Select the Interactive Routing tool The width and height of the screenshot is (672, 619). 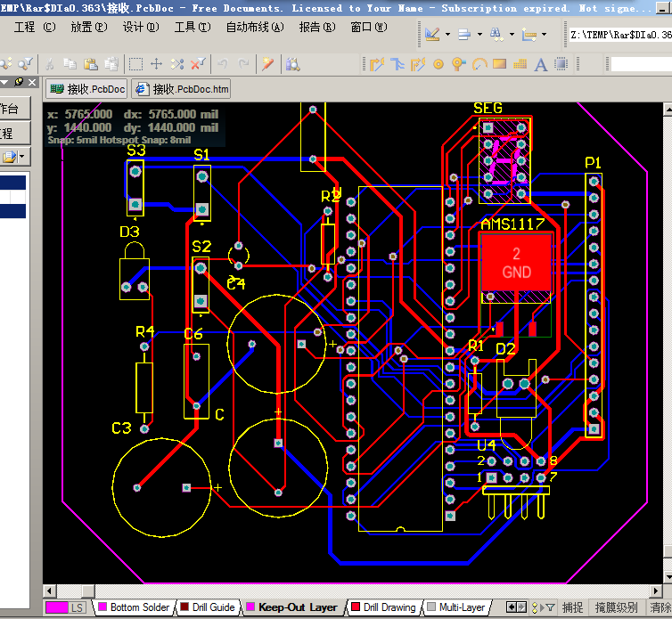click(x=377, y=64)
